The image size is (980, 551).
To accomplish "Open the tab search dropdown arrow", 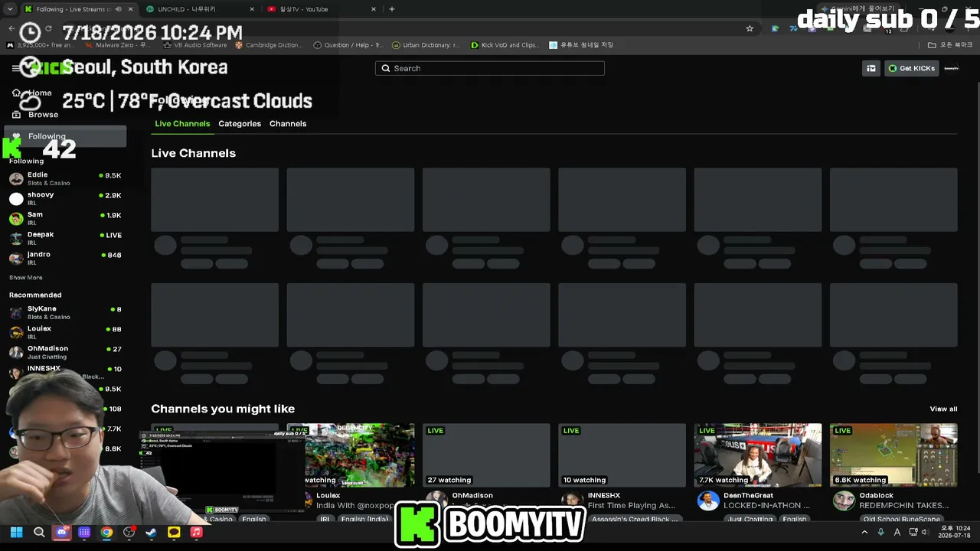I will 10,9.
